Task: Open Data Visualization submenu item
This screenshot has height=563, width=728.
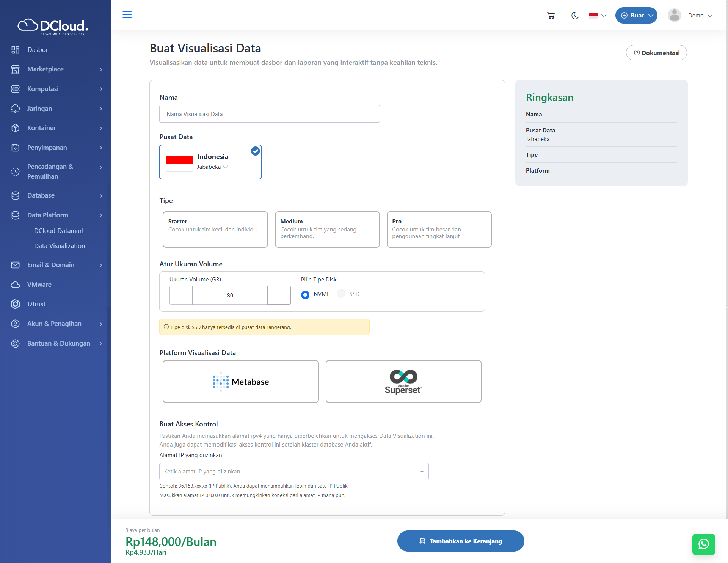Action: 60,246
